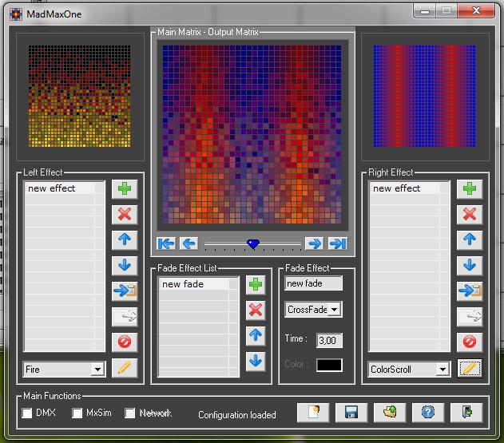Move right effect down in list

click(469, 265)
